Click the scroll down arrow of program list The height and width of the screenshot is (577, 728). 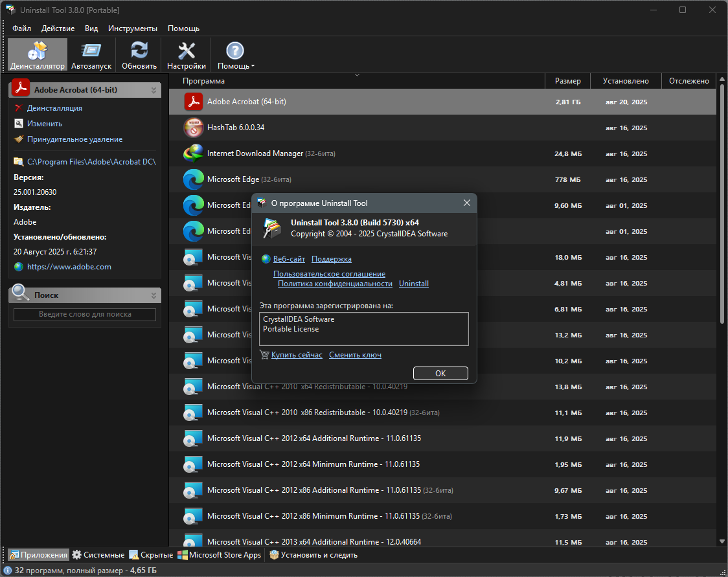point(722,541)
